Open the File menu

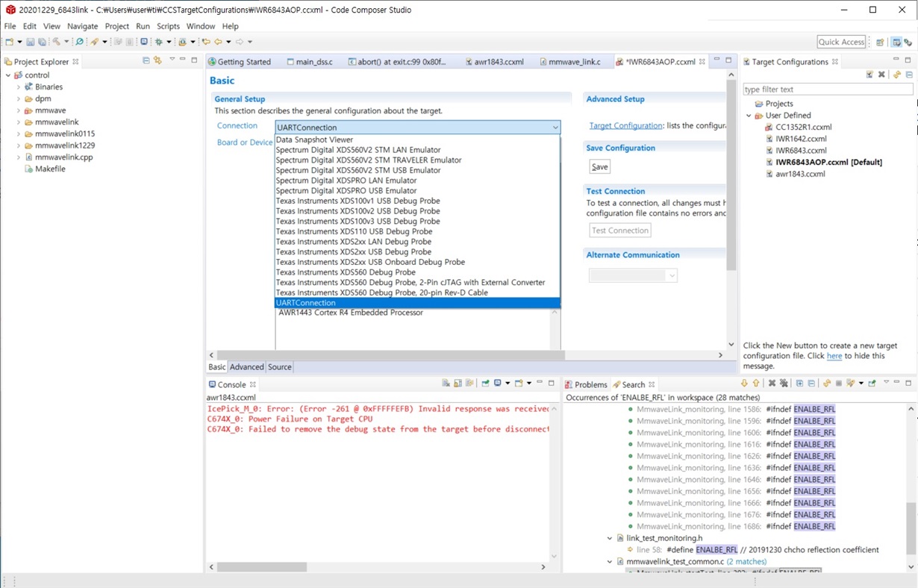coord(10,26)
